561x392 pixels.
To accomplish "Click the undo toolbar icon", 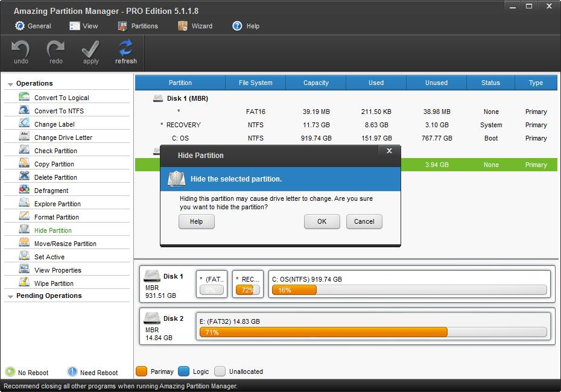I will [21, 49].
